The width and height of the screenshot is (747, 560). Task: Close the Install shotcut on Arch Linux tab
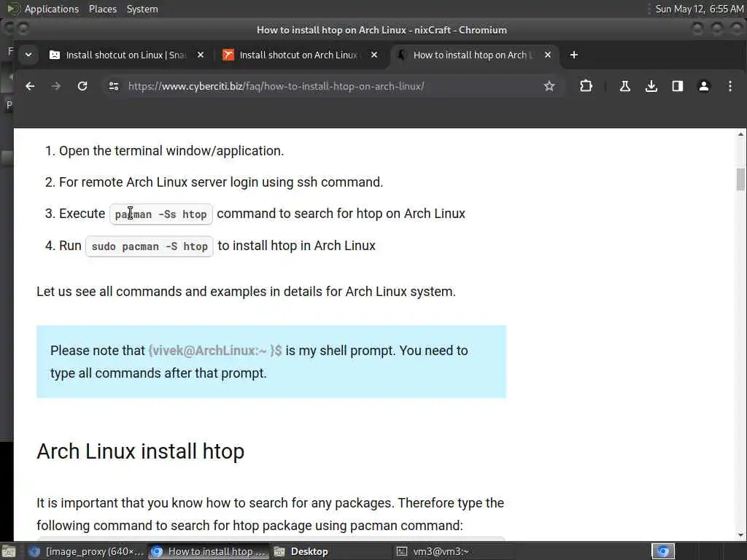[x=374, y=55]
